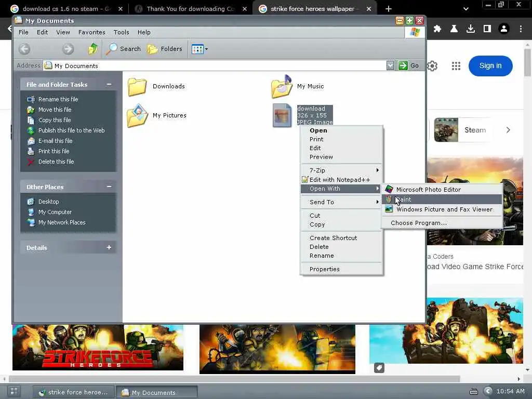Image resolution: width=532 pixels, height=399 pixels.
Task: Click the browser extensions puzzle icon
Action: (x=437, y=29)
